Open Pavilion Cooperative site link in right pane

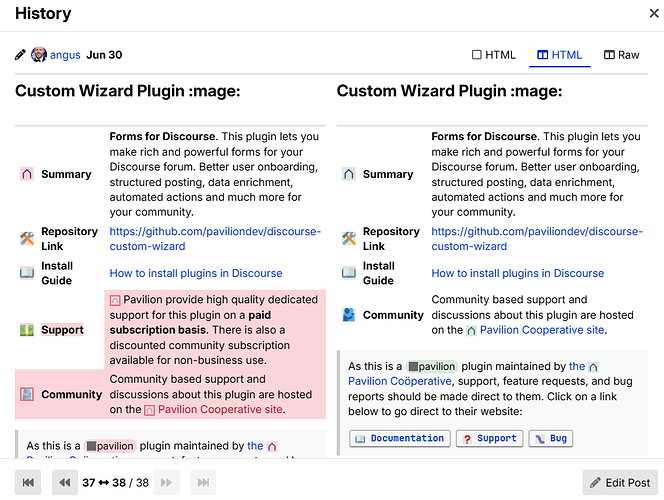point(542,330)
